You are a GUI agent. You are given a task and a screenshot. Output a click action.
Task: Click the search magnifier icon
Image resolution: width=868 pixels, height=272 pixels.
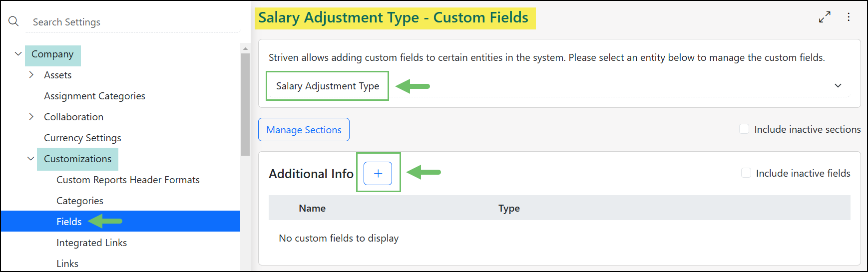13,21
